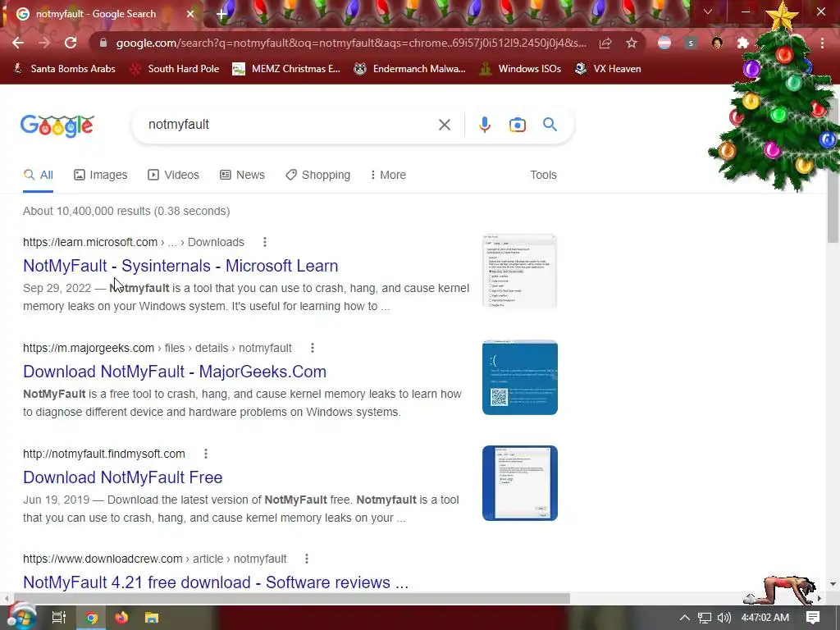Click the Chrome taskbar icon

coord(91,618)
